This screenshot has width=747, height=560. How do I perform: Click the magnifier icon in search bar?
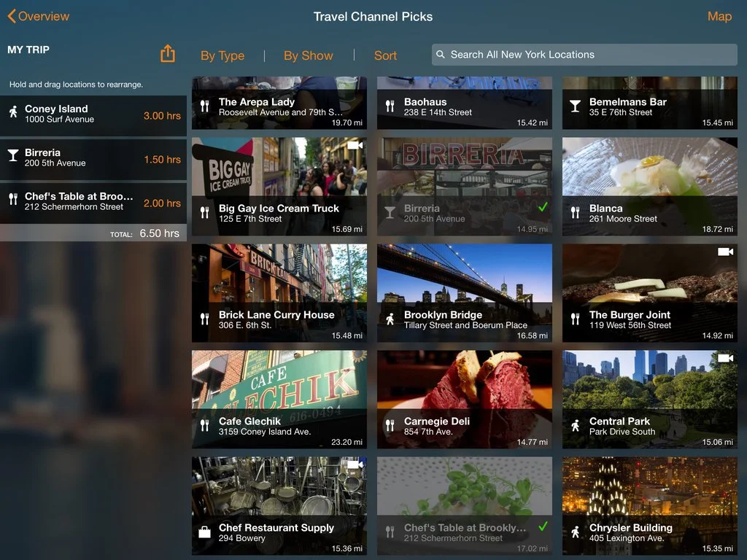441,55
